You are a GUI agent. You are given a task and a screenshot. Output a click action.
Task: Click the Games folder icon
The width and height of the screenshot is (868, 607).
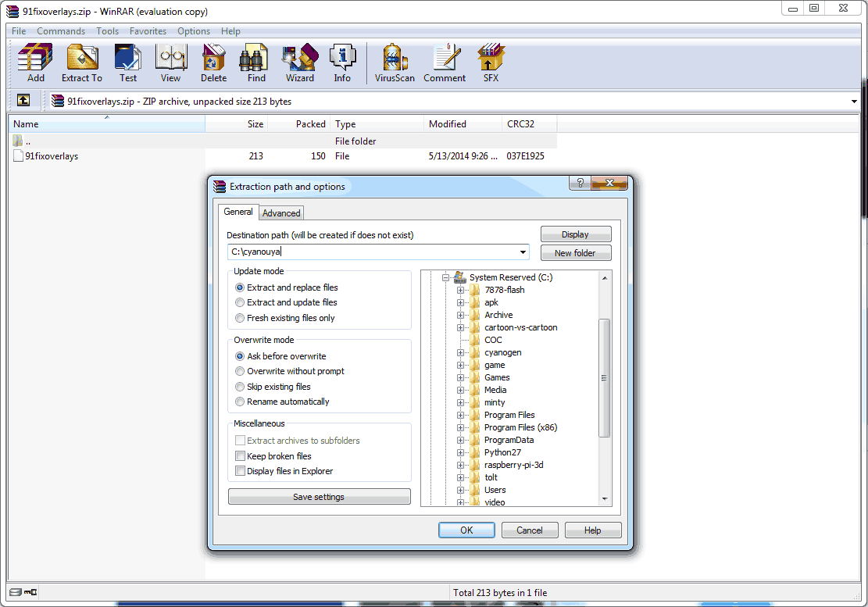[474, 377]
